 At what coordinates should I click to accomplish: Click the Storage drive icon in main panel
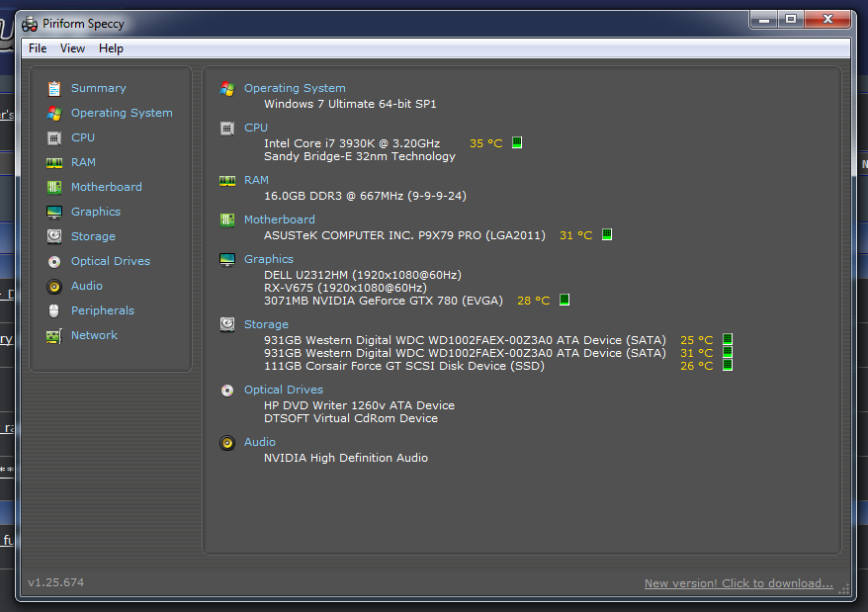227,324
